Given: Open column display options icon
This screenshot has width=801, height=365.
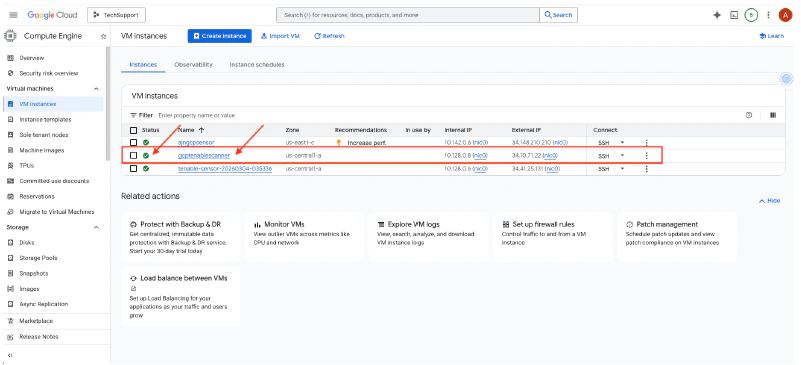Looking at the screenshot, I should [x=773, y=115].
